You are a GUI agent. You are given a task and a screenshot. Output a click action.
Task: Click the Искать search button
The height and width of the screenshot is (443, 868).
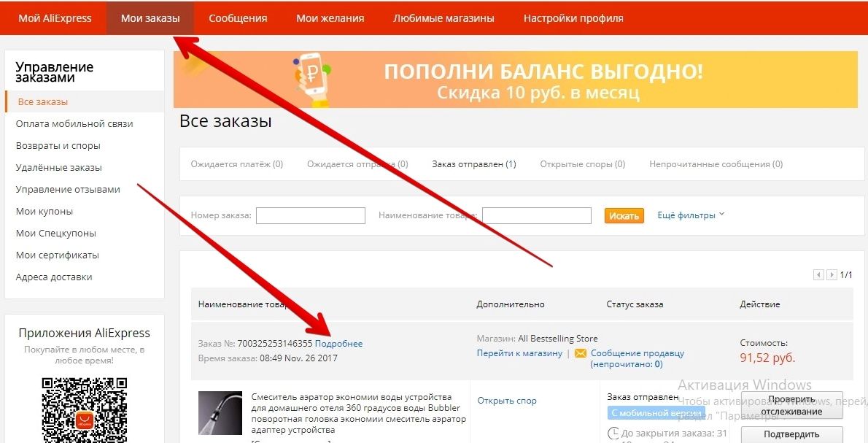coord(624,216)
